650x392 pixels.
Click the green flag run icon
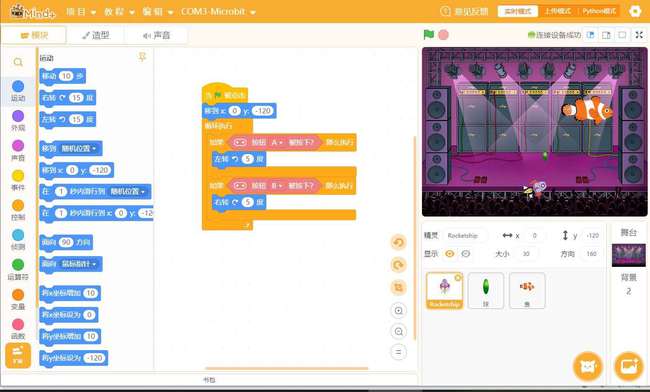coord(429,34)
